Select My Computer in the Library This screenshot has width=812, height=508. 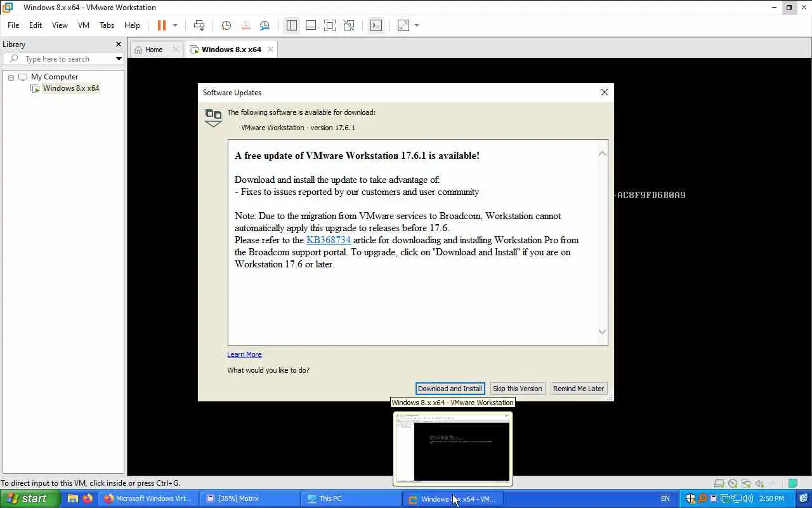(x=55, y=77)
